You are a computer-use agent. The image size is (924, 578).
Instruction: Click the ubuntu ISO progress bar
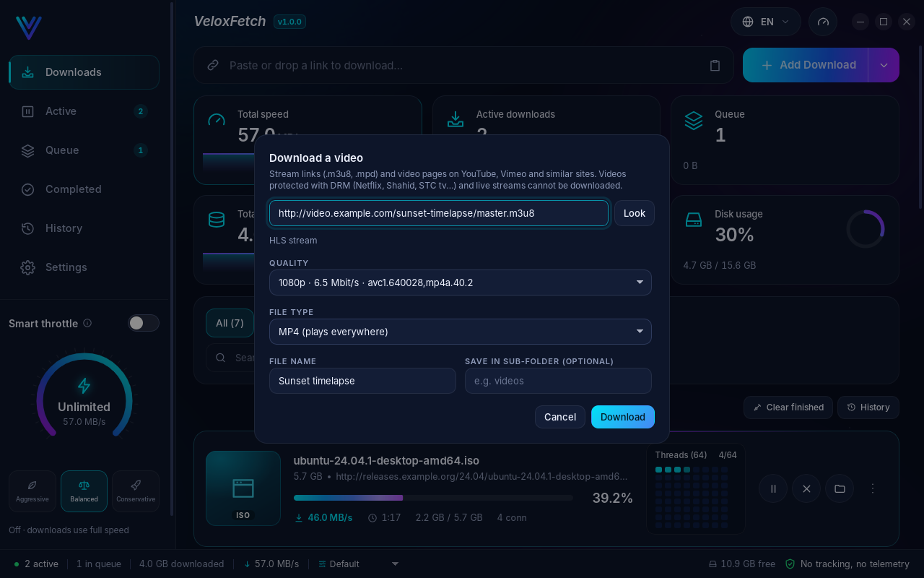[433, 498]
